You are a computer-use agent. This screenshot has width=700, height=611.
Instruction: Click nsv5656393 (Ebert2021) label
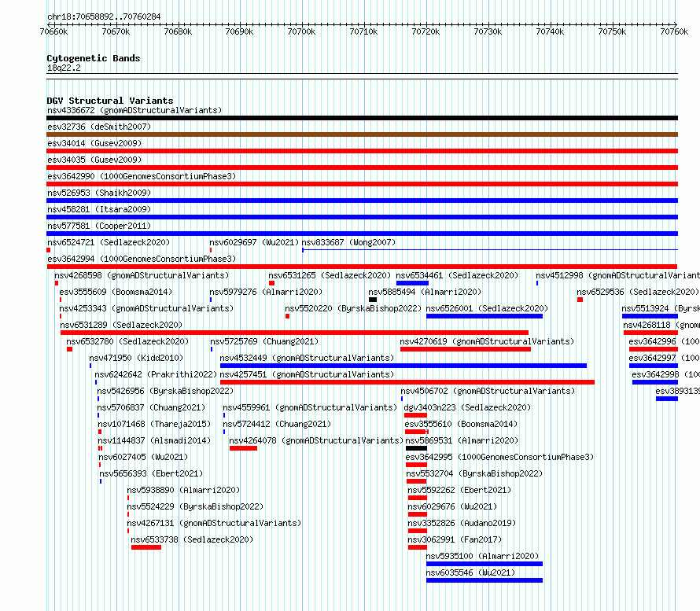151,473
